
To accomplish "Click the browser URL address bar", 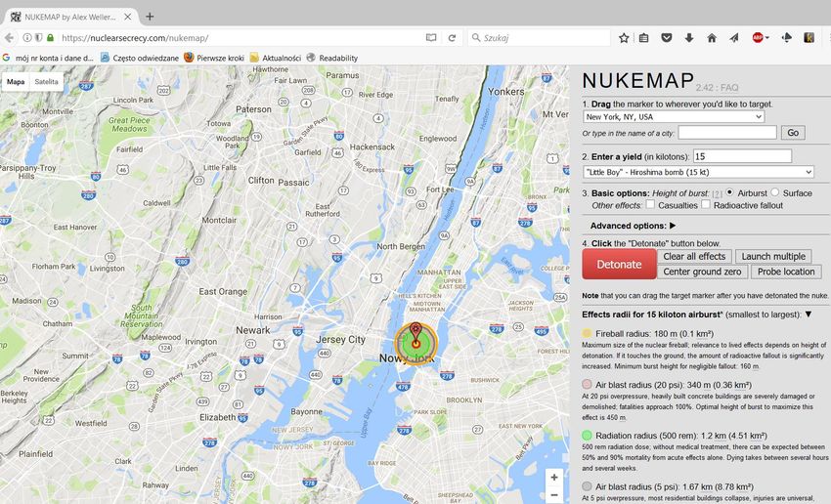I will [x=241, y=38].
